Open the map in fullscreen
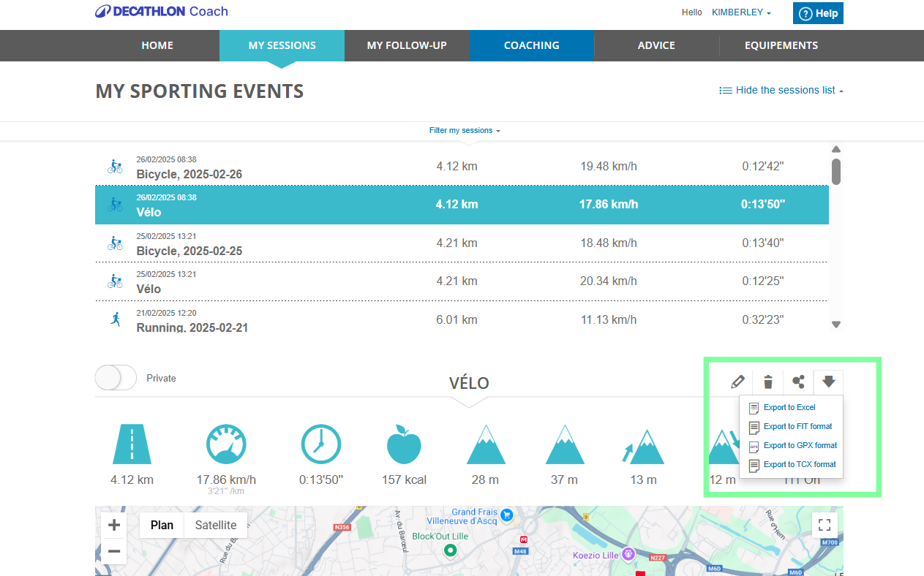Image resolution: width=924 pixels, height=576 pixels. (825, 525)
